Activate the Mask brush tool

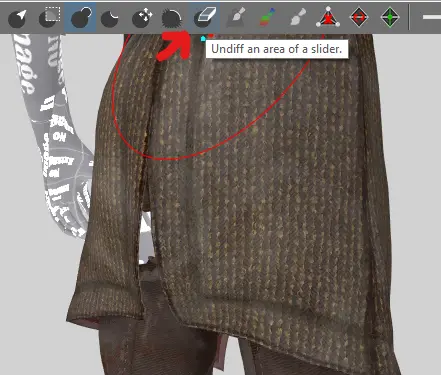pos(49,17)
